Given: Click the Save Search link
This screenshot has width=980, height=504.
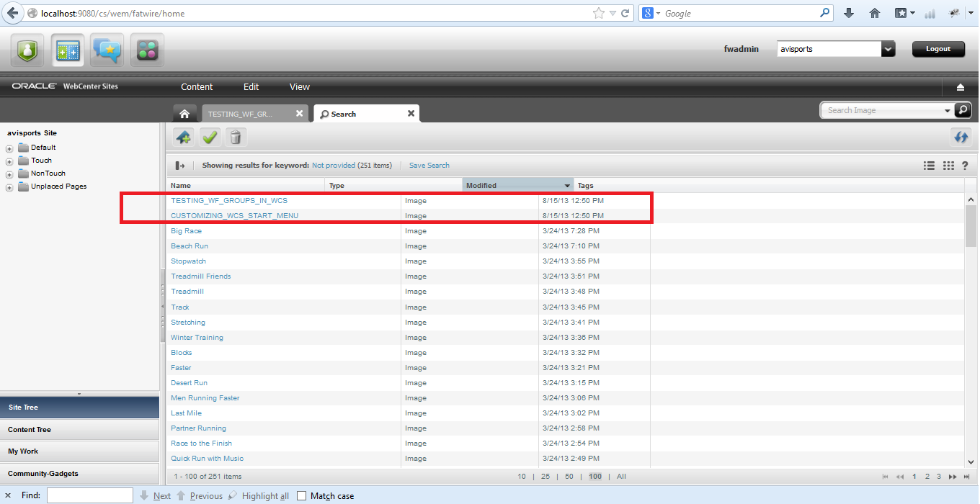Looking at the screenshot, I should coord(429,165).
